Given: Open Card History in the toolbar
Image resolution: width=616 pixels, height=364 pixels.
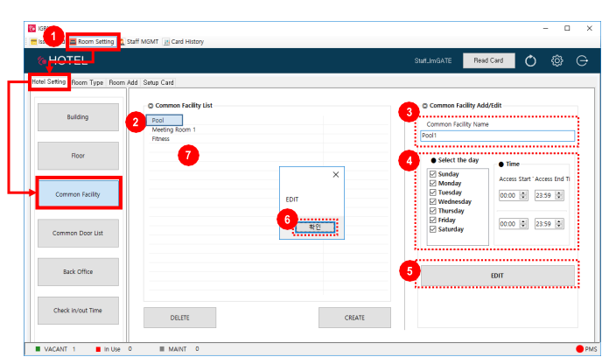Looking at the screenshot, I should (184, 42).
